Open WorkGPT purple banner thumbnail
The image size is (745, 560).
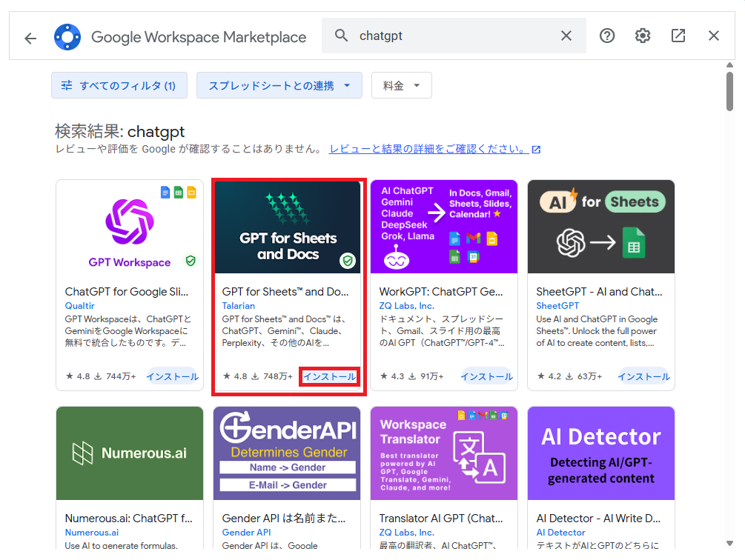click(444, 227)
